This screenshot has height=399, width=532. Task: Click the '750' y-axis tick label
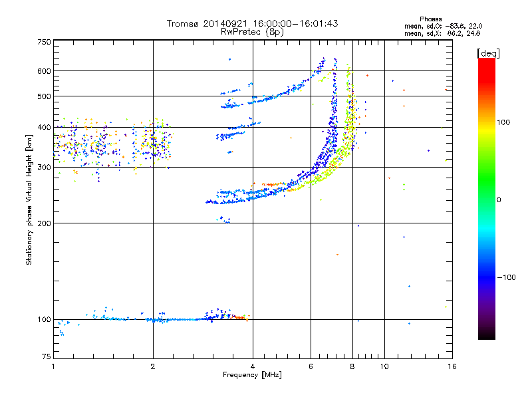tap(44, 42)
